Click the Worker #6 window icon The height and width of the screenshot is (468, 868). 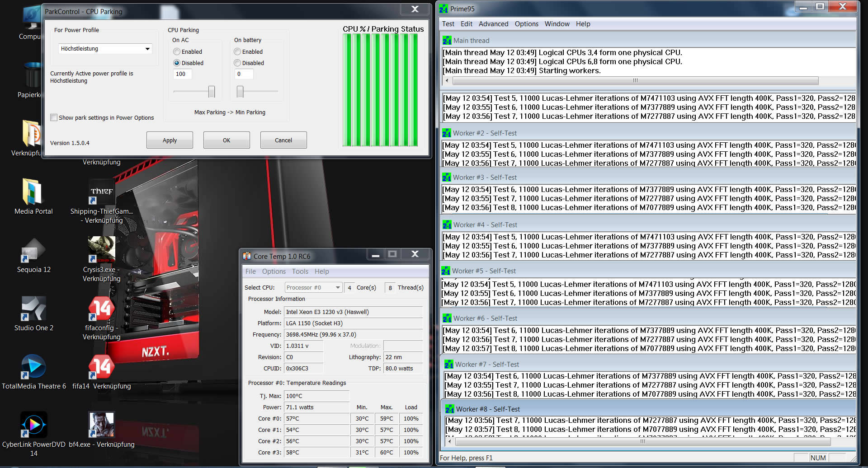pos(447,318)
